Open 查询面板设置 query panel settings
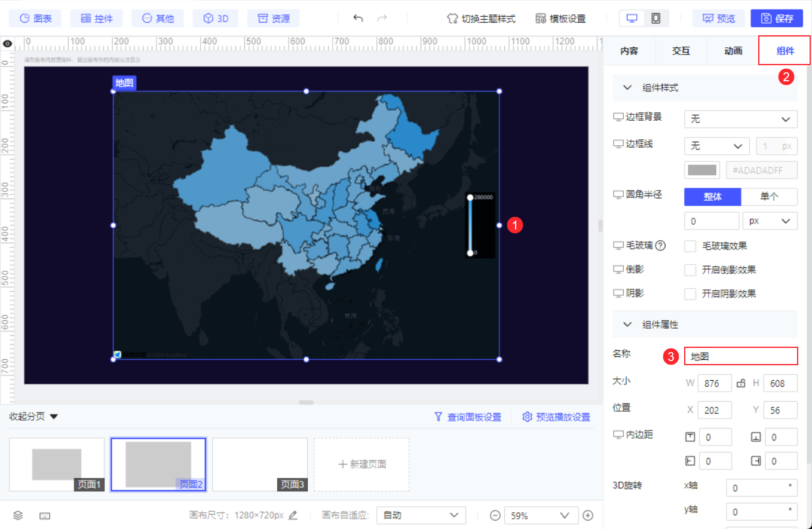Screen dimensions: 812x529 click(x=468, y=417)
